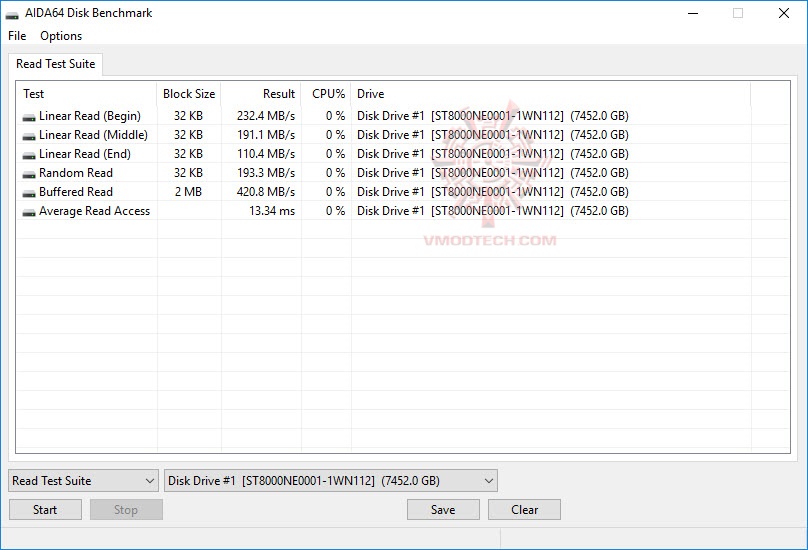The image size is (808, 550).
Task: Click the 191.1 MB/s result value
Action: click(x=266, y=135)
